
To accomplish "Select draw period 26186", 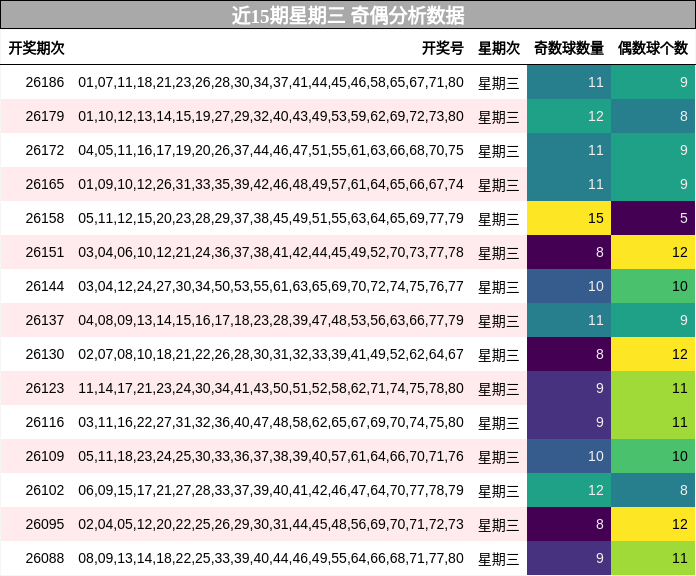I will (44, 82).
